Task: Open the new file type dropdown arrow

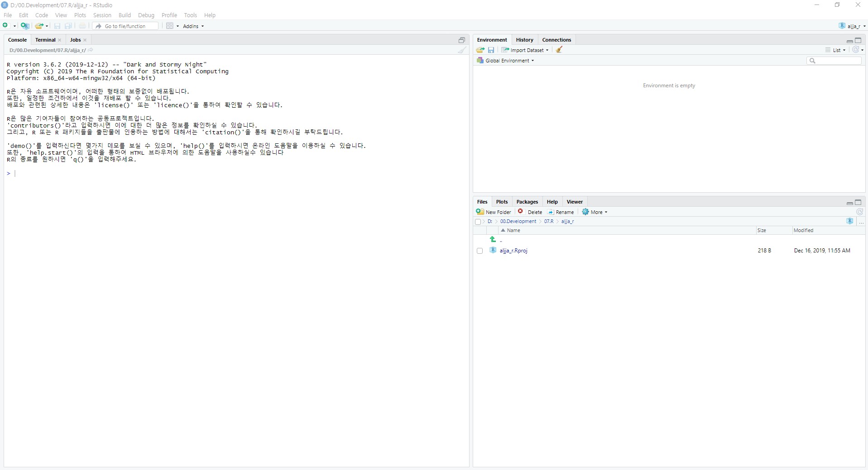Action: (14, 26)
